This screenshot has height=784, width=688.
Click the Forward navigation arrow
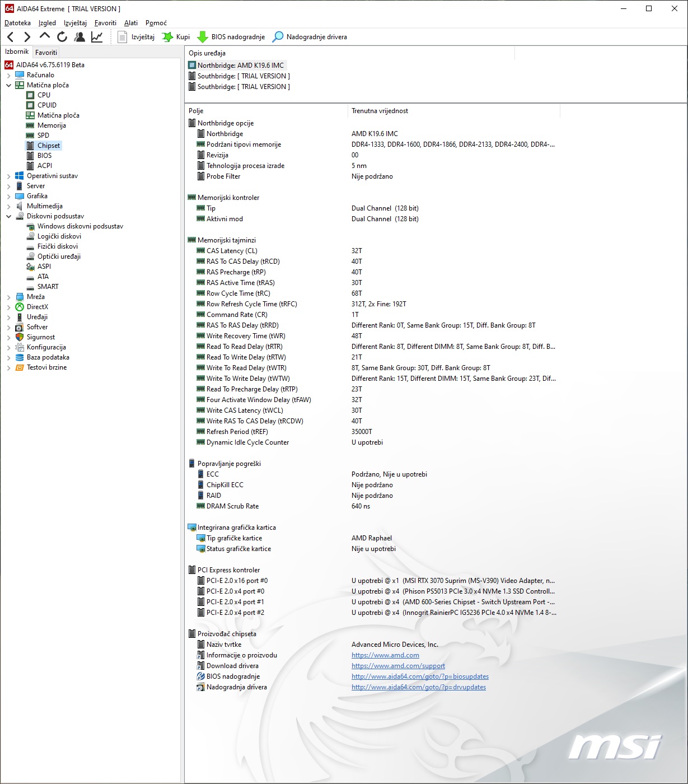point(27,37)
